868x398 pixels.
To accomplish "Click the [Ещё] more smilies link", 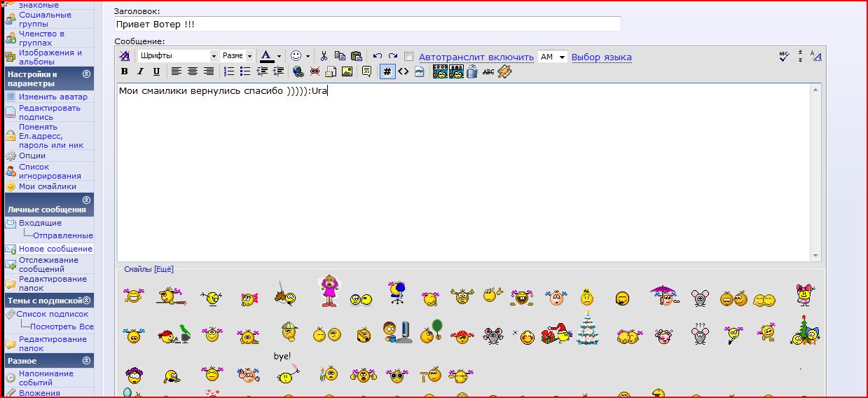I will pyautogui.click(x=163, y=269).
